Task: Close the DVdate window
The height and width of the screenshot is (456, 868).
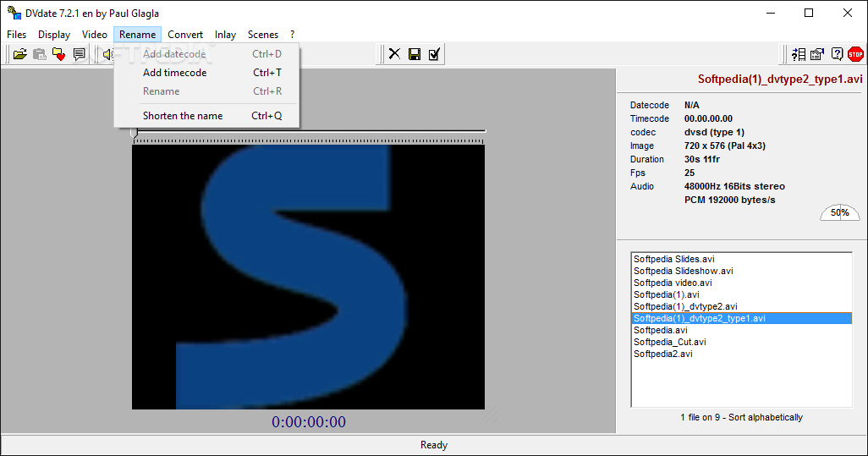Action: [x=848, y=13]
